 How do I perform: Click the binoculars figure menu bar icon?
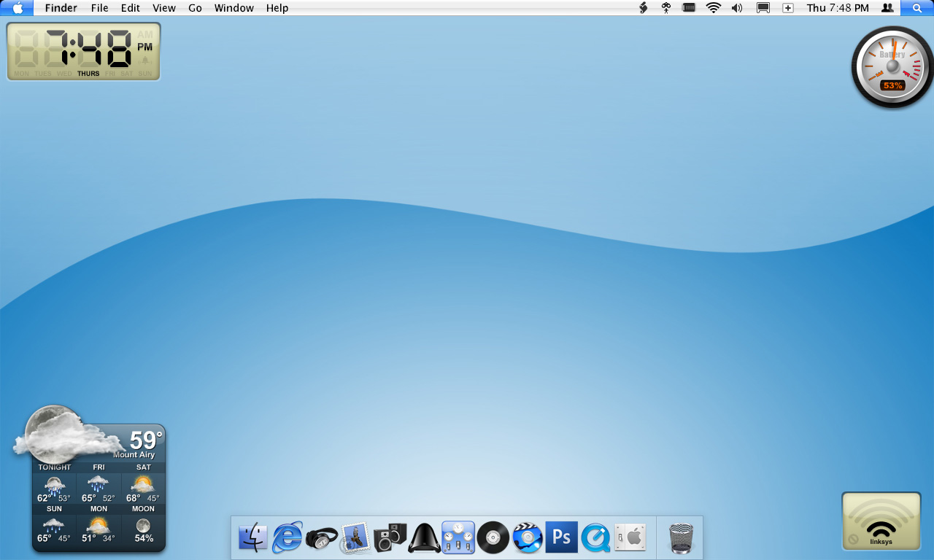(x=665, y=8)
